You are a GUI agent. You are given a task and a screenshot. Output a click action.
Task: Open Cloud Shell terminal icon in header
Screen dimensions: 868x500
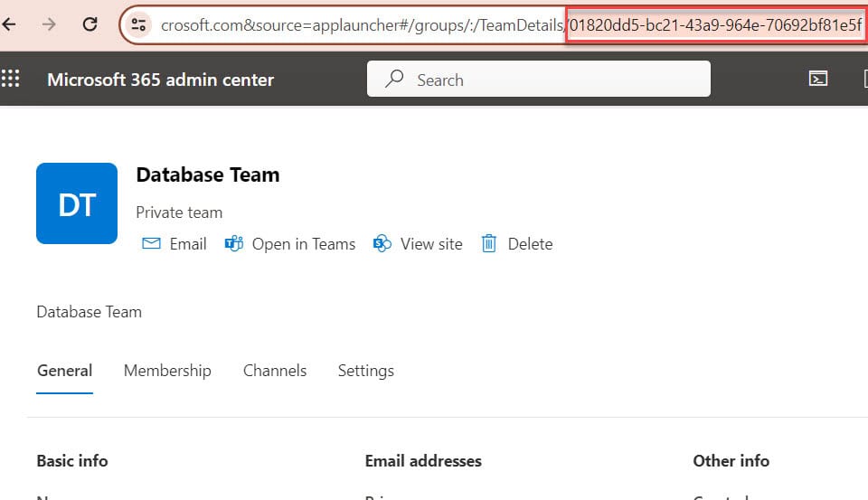click(818, 79)
